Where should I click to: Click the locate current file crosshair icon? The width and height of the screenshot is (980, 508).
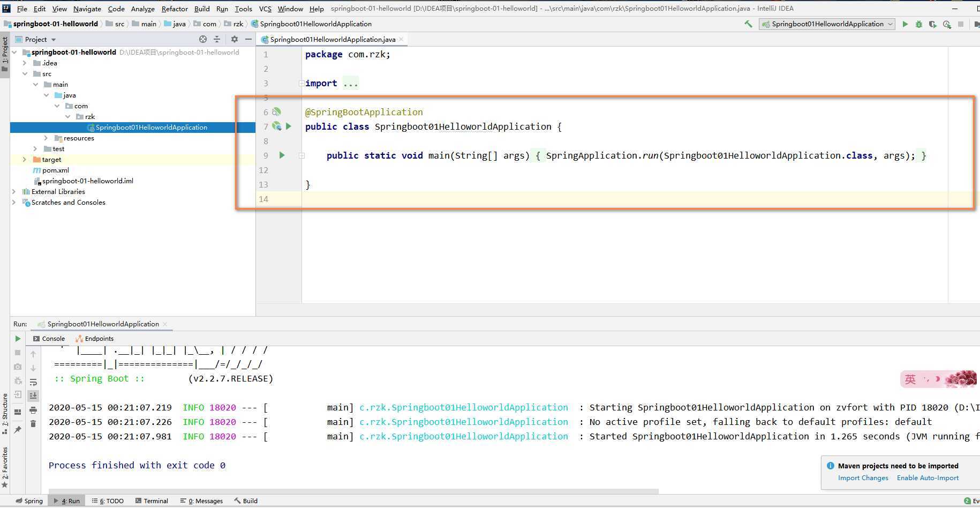203,39
